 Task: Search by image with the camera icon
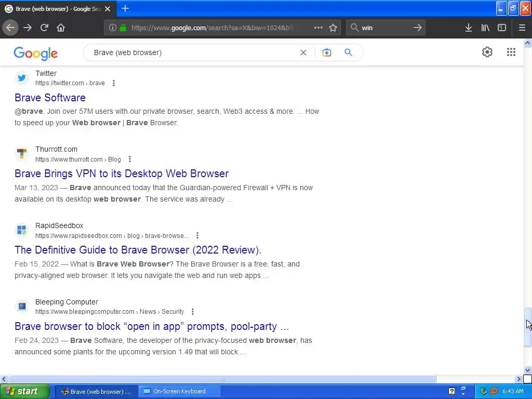326,52
